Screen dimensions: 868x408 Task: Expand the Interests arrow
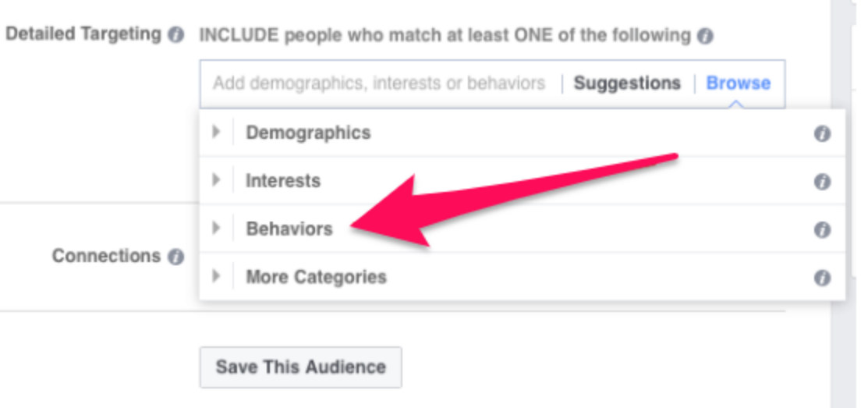coord(216,180)
